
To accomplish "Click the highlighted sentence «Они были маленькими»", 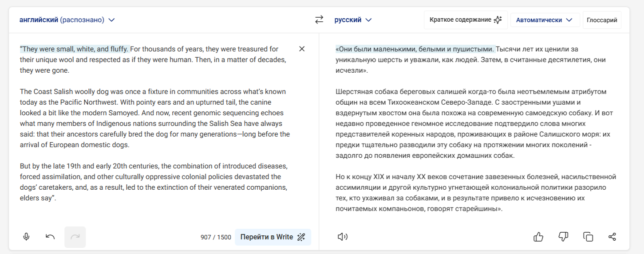I will click(x=415, y=49).
